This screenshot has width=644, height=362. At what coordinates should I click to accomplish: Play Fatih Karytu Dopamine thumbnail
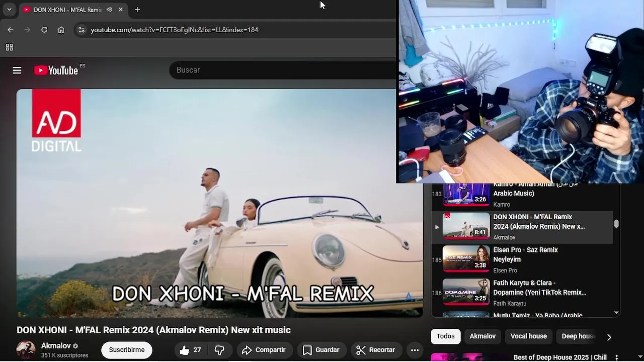(466, 292)
